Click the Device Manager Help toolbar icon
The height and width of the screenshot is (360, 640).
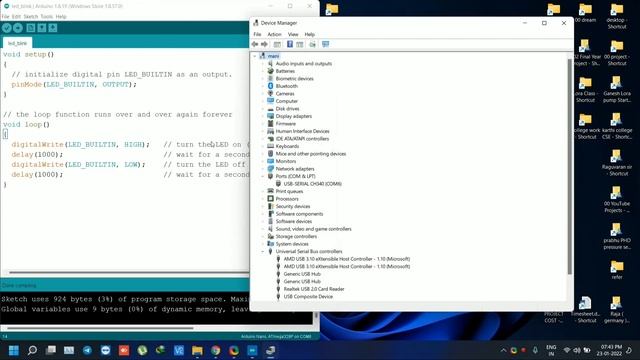click(289, 44)
